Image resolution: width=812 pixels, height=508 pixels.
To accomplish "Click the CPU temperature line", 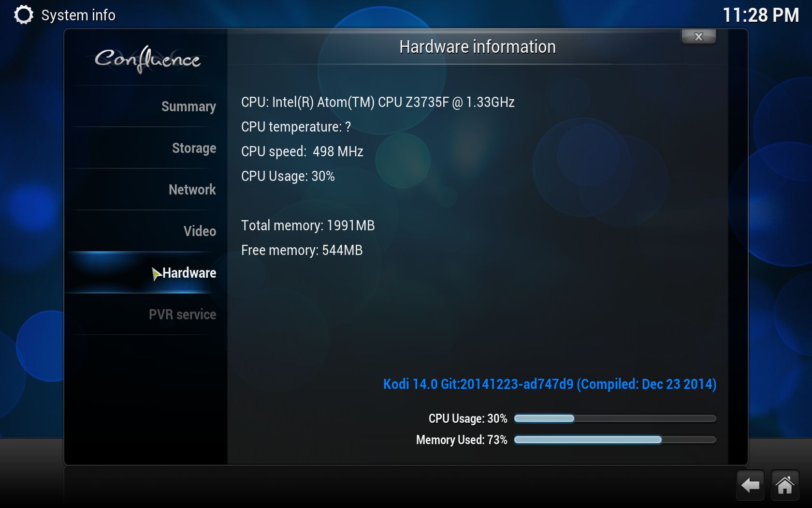I will pos(296,127).
